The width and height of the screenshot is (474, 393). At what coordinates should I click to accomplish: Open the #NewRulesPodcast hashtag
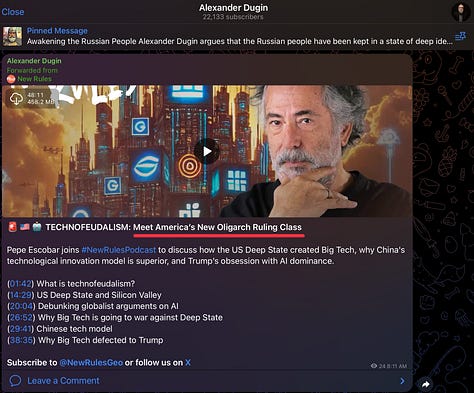pos(119,250)
